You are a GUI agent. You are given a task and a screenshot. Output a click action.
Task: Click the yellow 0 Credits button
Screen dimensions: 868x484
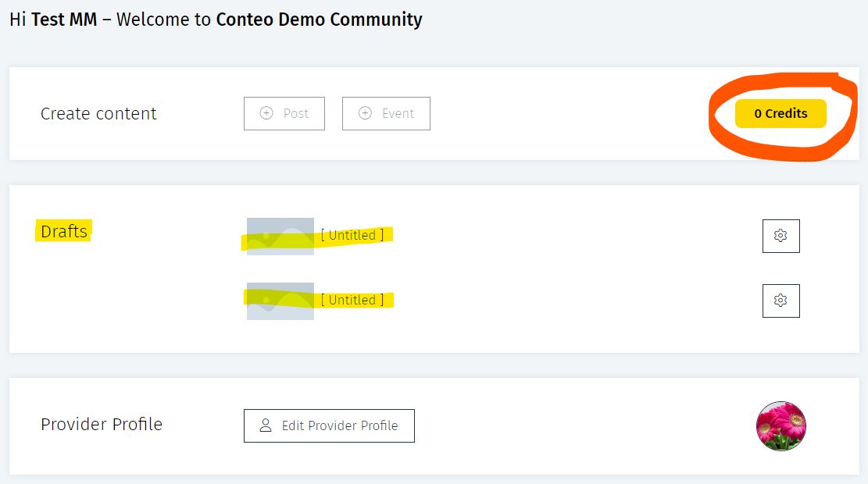(780, 113)
